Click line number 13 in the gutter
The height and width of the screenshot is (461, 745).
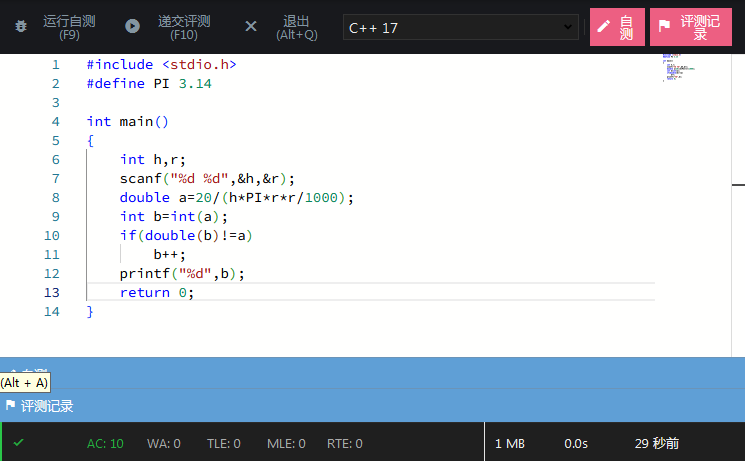(52, 292)
